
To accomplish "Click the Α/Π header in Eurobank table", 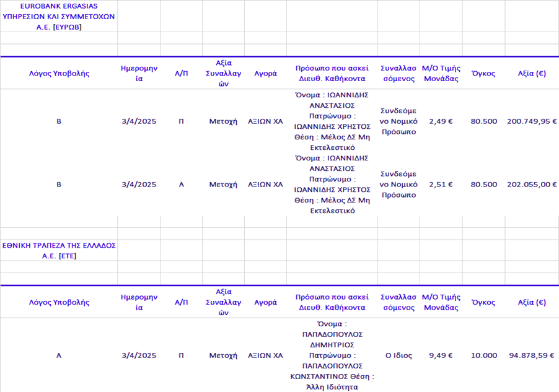I will (181, 74).
